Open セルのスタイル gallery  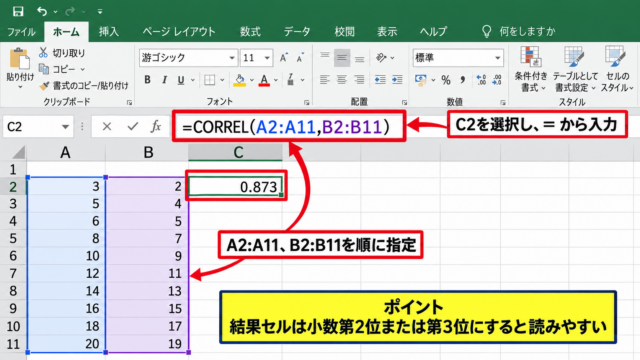pyautogui.click(x=617, y=69)
